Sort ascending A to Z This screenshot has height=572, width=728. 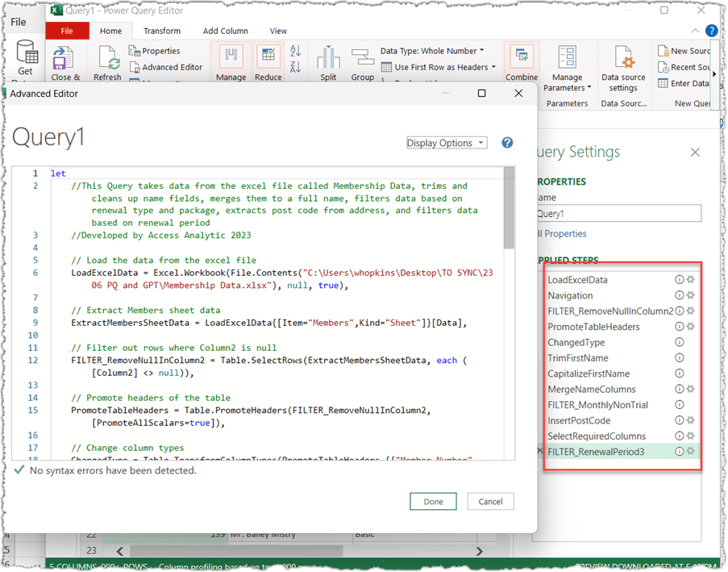click(x=295, y=50)
